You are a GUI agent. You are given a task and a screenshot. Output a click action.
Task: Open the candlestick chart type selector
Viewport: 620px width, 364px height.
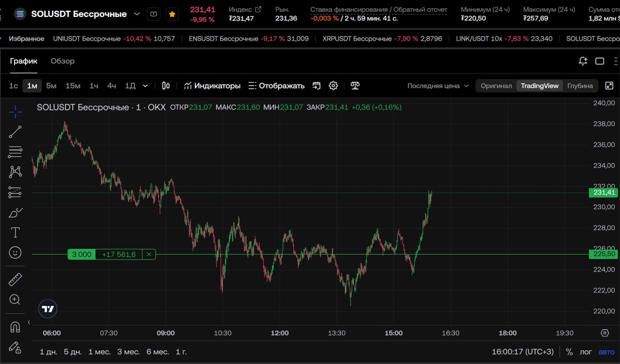tap(166, 86)
